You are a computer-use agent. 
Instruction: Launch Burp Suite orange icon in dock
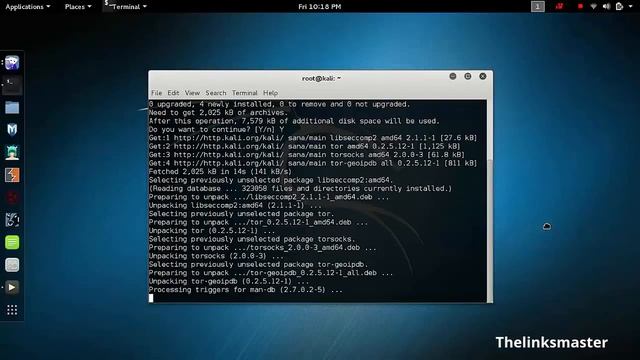click(12, 175)
